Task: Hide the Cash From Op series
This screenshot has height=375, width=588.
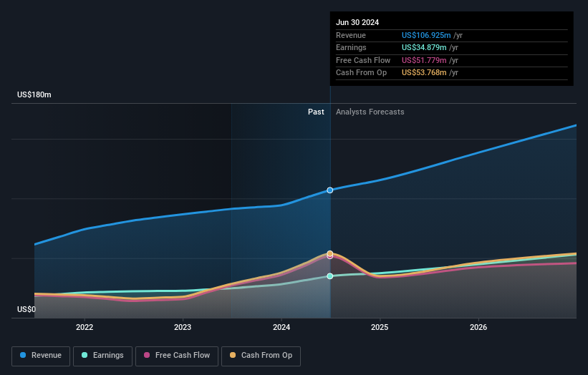Action: coord(261,355)
